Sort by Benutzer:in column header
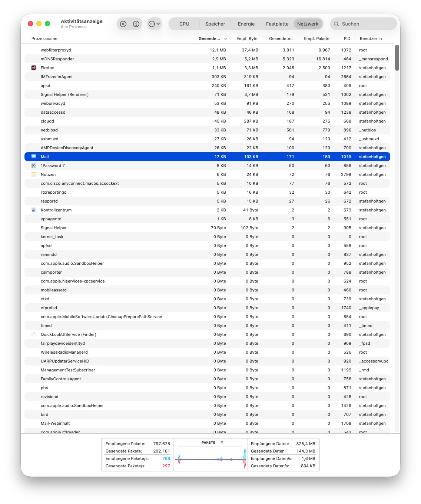The width and height of the screenshot is (421, 504). (x=371, y=39)
